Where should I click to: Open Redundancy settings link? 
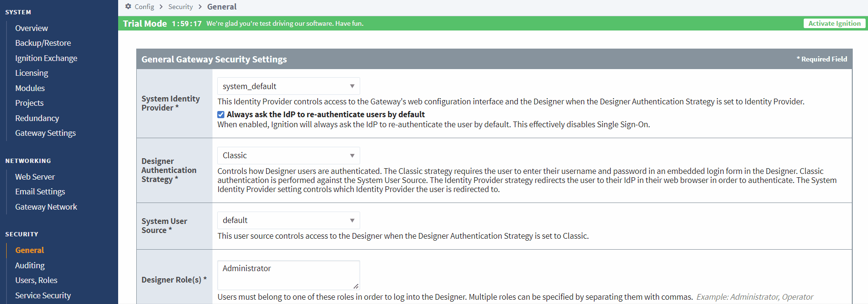tap(37, 118)
